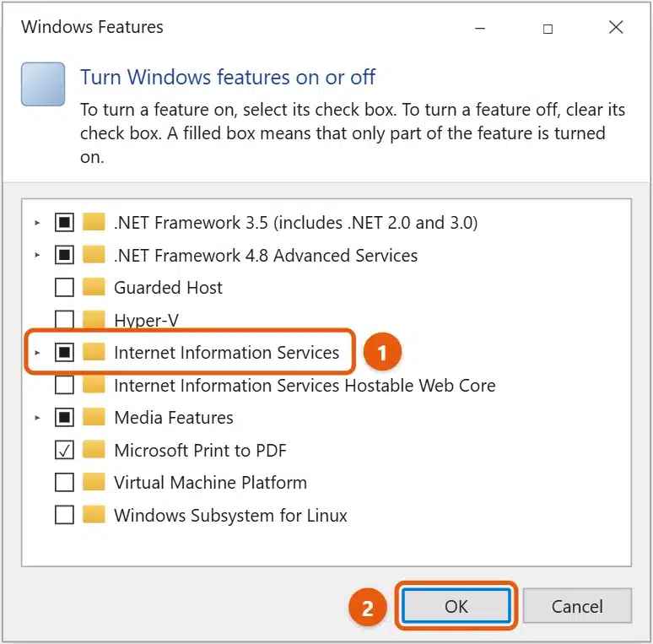This screenshot has width=653, height=644.
Task: Enable the Hyper-V checkbox
Action: [64, 320]
